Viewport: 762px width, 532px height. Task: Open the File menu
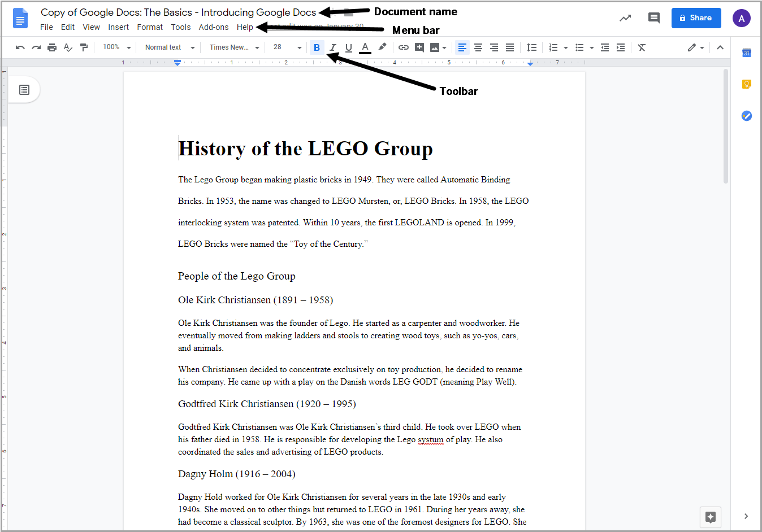click(x=46, y=27)
